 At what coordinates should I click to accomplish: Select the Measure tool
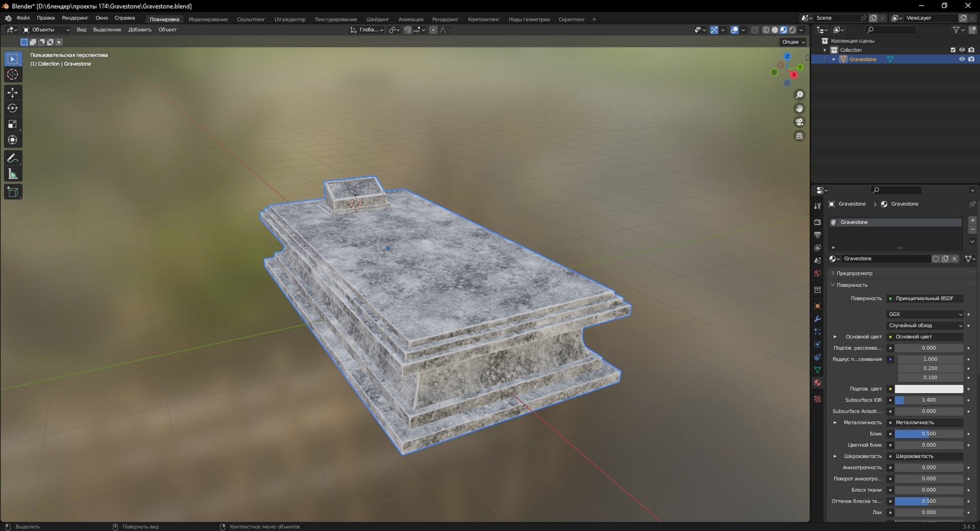tap(13, 174)
